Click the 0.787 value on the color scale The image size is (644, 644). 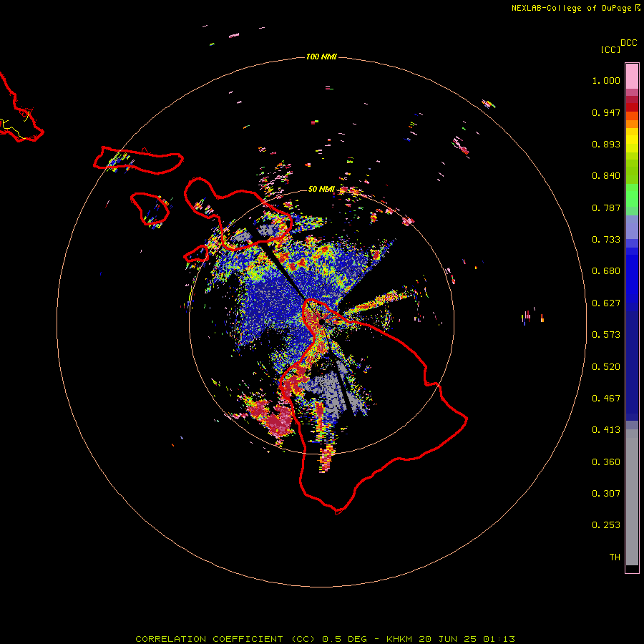[606, 208]
